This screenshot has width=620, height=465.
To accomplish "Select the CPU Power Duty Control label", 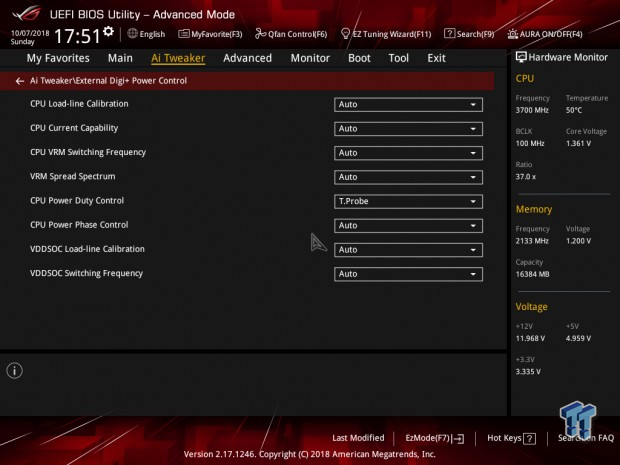I will tap(77, 200).
